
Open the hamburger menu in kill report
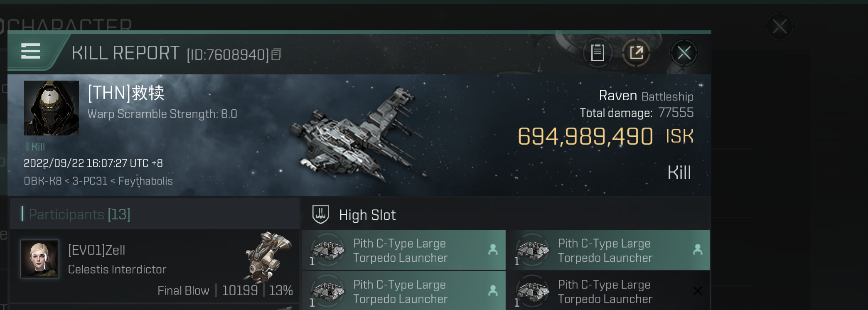31,52
